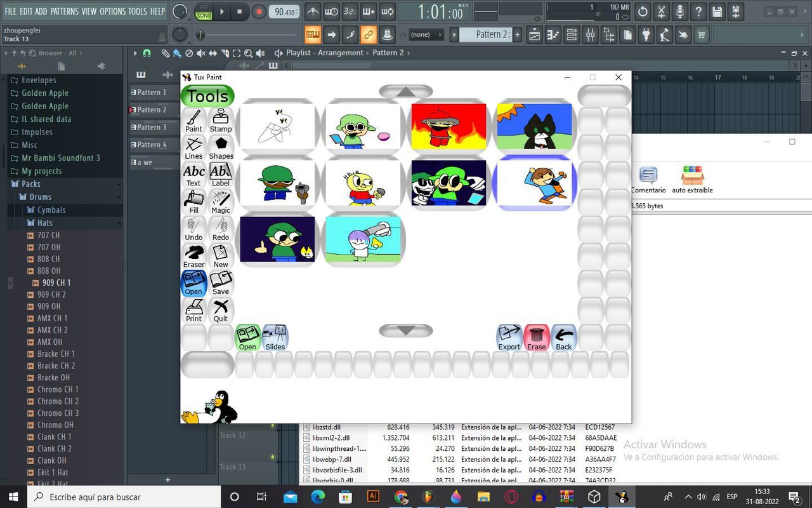Open the EDIT menu in FL Studio
Viewport: 812px width, 508px height.
click(x=26, y=11)
